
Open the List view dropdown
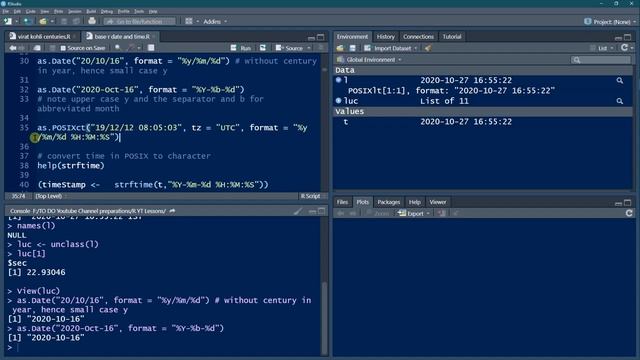pos(602,48)
